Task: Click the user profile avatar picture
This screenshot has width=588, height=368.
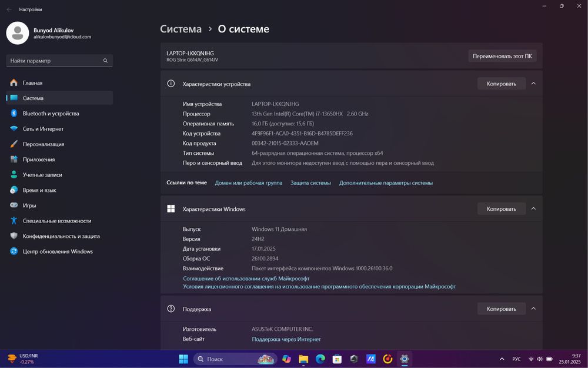Action: [x=18, y=33]
